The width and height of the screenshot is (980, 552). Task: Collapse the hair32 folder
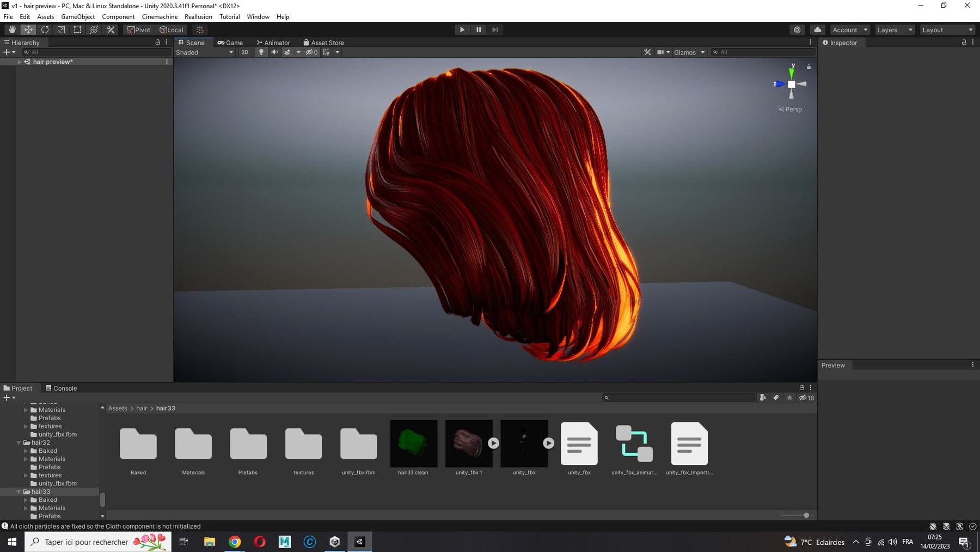(x=19, y=442)
